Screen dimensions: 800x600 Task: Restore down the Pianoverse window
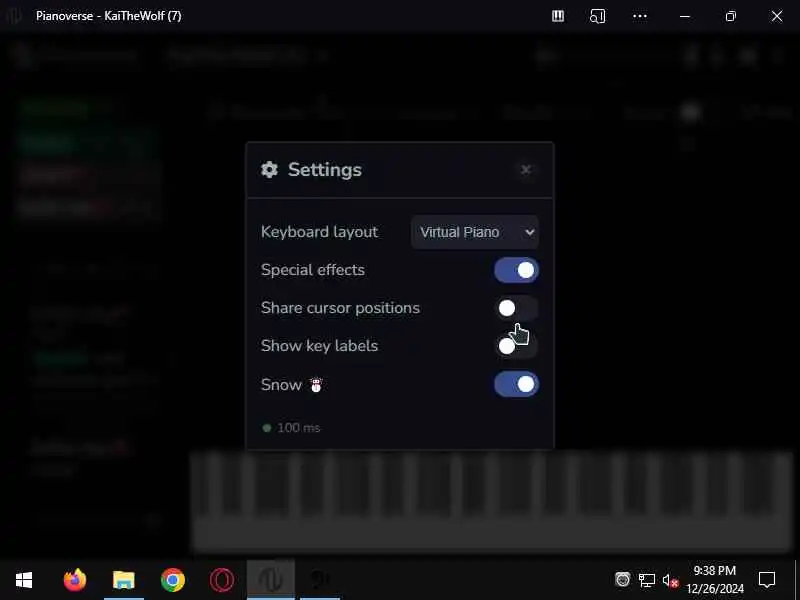tap(731, 16)
